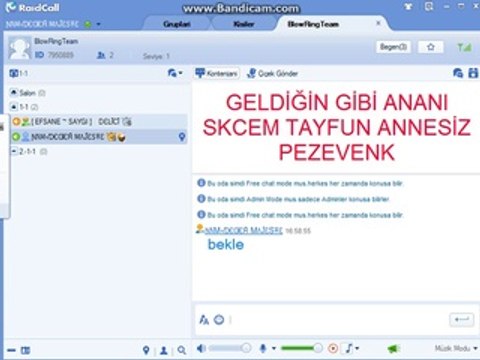The image size is (480, 360).
Task: Mute the microphone icon
Action: pos(263,349)
